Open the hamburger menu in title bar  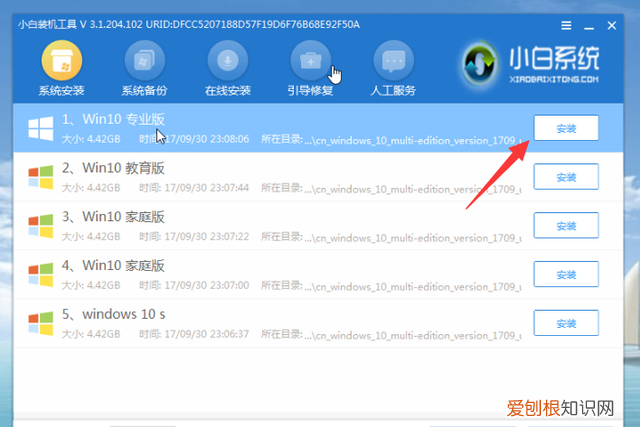click(566, 25)
